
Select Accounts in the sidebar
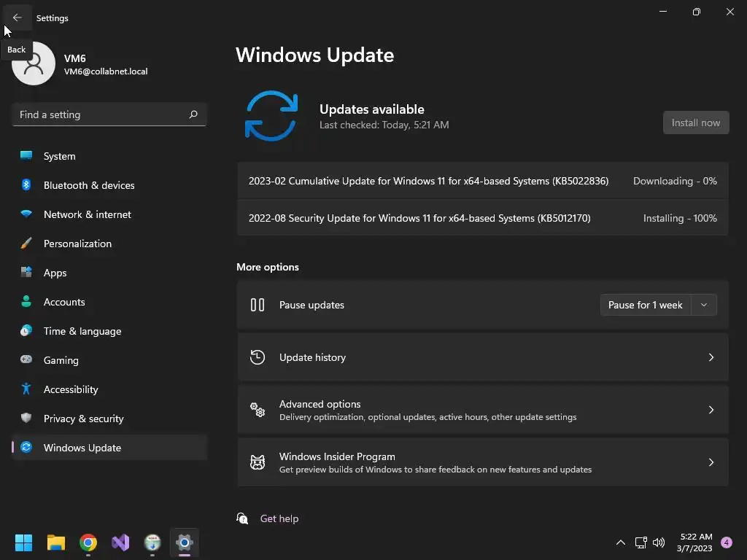[109, 302]
